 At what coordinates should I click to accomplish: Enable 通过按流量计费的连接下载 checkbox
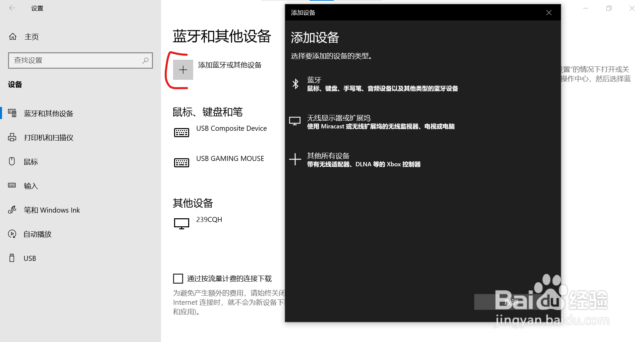coord(178,279)
